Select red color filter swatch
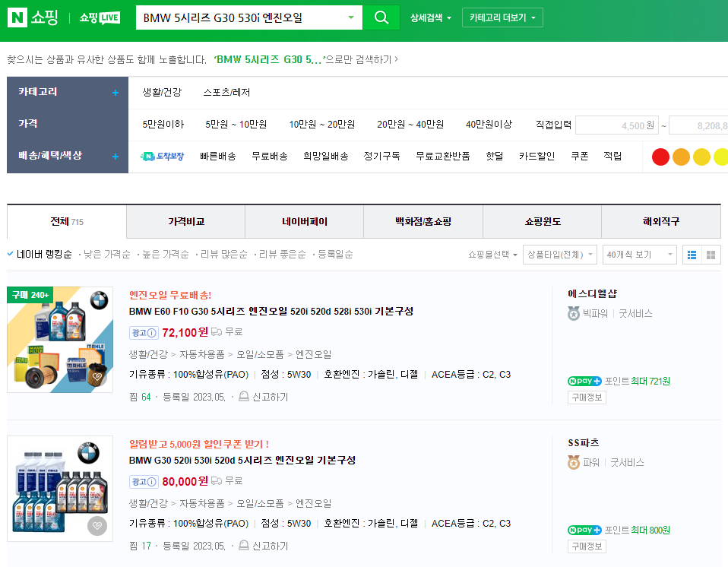The width and height of the screenshot is (728, 567). (660, 157)
